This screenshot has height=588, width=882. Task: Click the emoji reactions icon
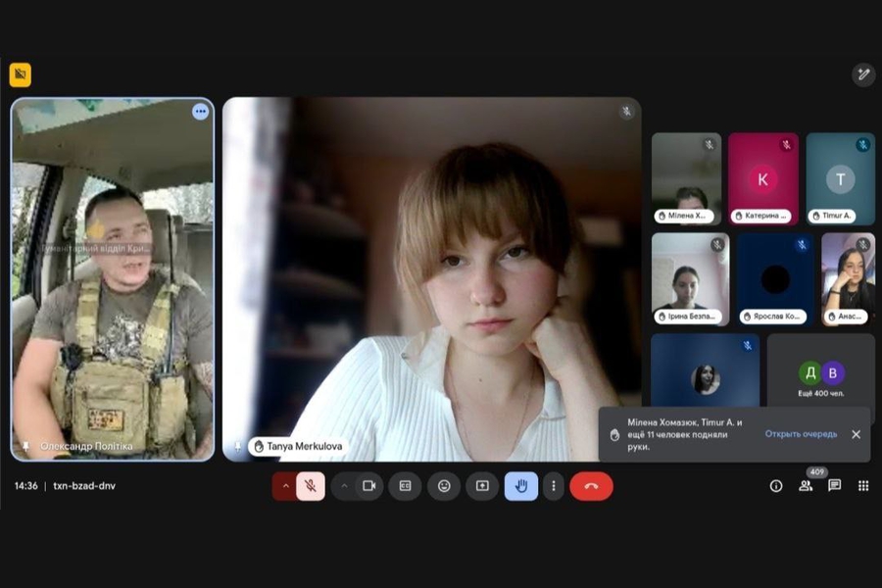[x=444, y=486]
